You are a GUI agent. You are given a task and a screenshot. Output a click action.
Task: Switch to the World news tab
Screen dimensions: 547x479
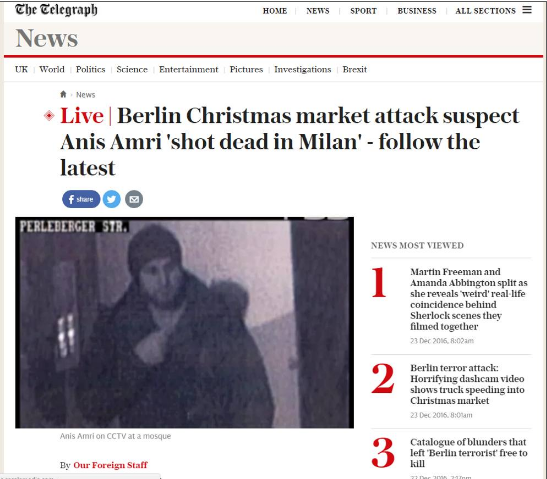pos(52,69)
